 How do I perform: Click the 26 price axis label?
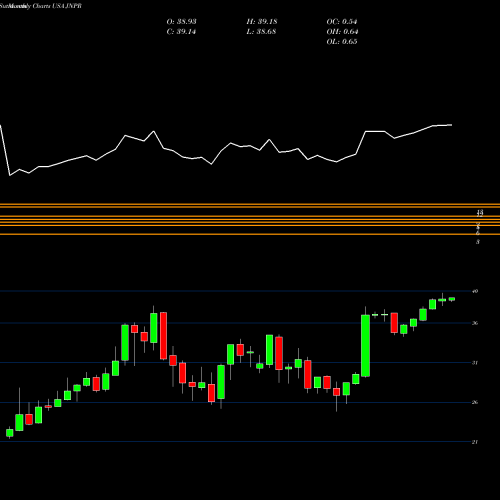(475, 402)
